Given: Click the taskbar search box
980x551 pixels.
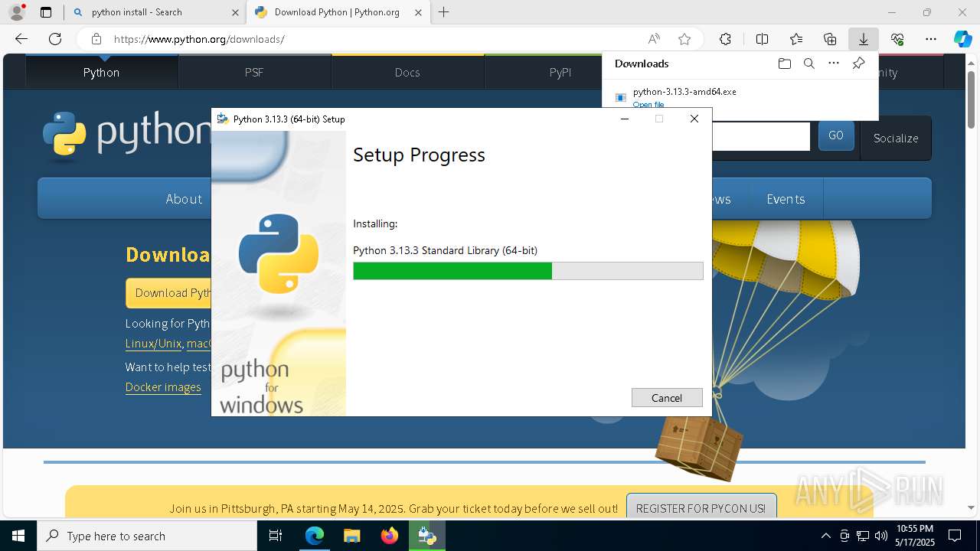Looking at the screenshot, I should (x=147, y=536).
